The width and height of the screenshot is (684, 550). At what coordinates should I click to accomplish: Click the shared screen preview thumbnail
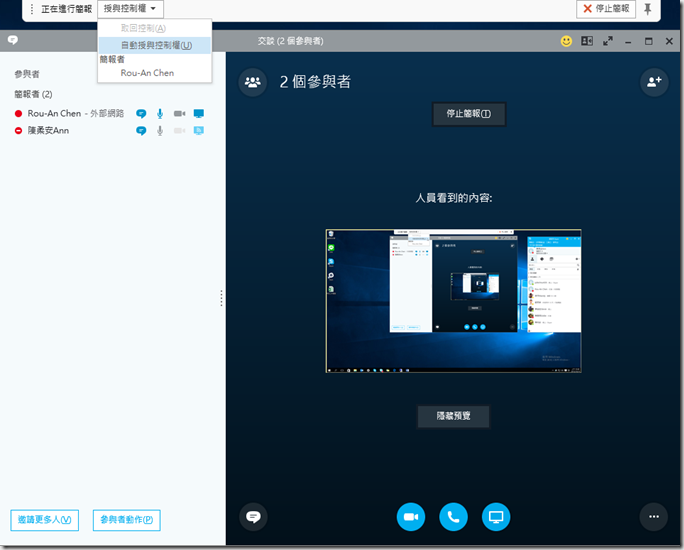click(453, 301)
